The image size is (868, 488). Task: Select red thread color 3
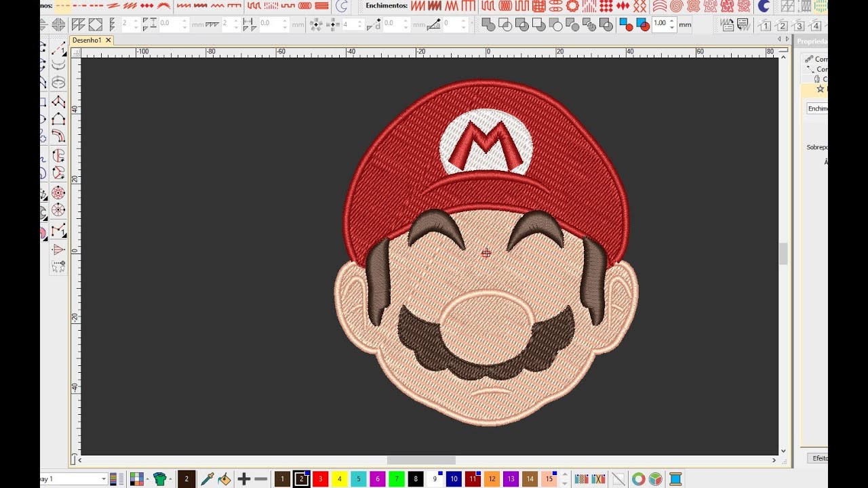(321, 479)
